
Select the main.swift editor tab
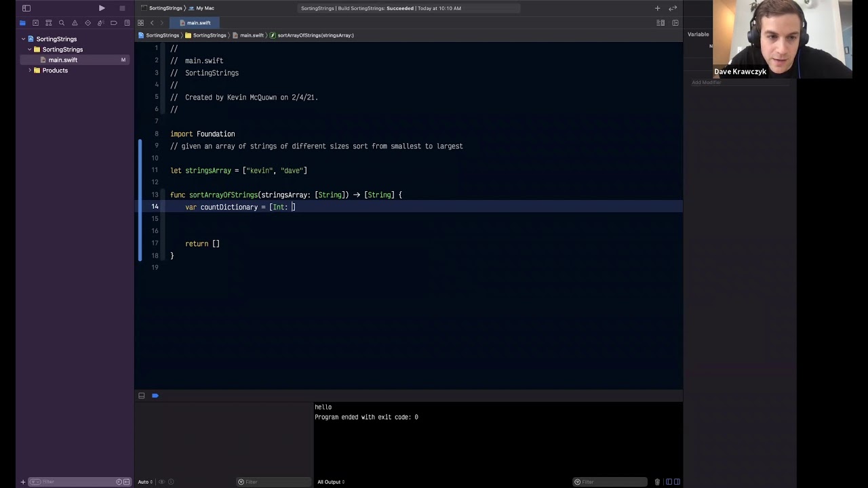(x=195, y=23)
